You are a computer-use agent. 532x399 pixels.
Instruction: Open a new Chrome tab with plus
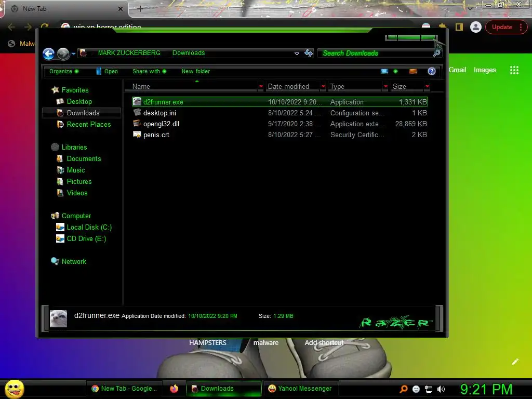click(140, 9)
